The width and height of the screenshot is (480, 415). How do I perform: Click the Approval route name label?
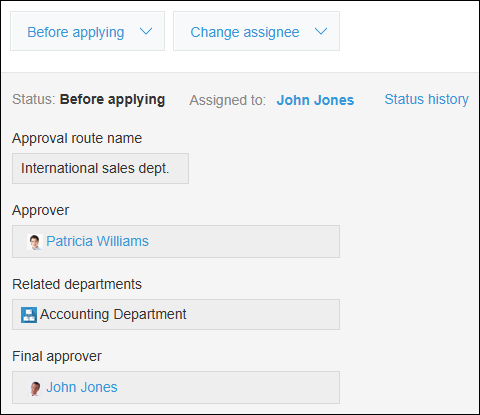point(77,138)
